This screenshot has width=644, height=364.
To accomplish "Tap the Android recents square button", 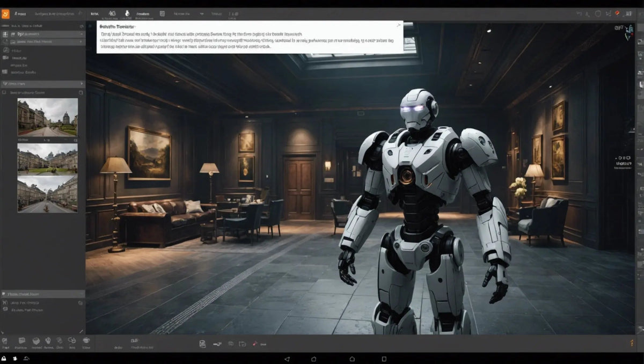I will coord(384,359).
